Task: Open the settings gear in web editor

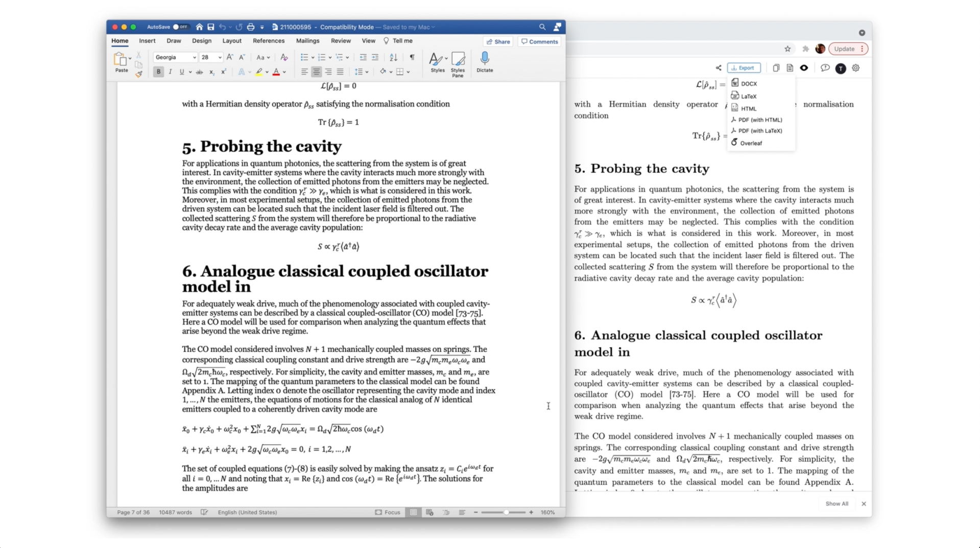Action: (x=856, y=68)
